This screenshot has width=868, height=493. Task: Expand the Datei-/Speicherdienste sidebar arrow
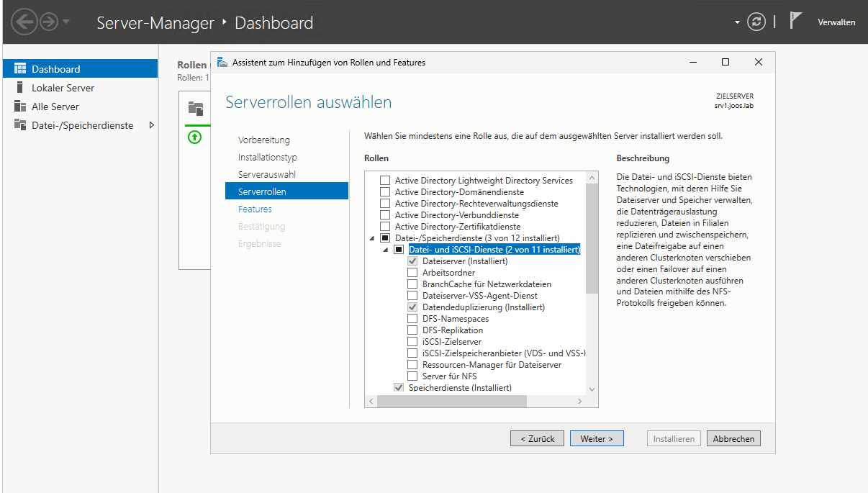pyautogui.click(x=151, y=125)
